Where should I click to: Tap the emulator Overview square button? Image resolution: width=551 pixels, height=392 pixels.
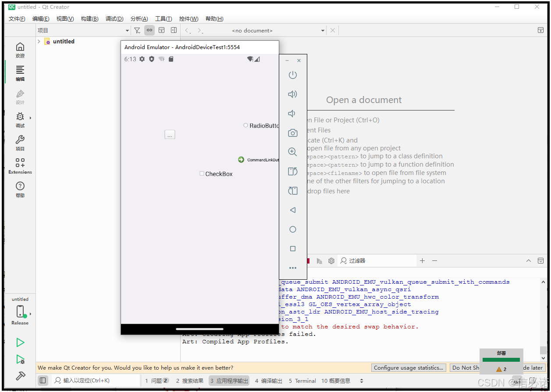coord(293,249)
